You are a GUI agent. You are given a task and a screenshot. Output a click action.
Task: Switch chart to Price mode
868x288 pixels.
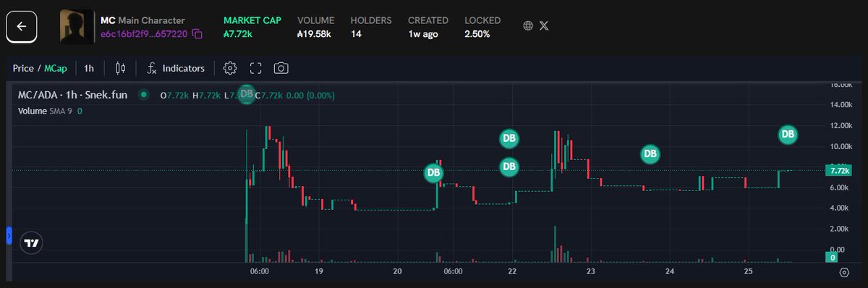pos(23,68)
